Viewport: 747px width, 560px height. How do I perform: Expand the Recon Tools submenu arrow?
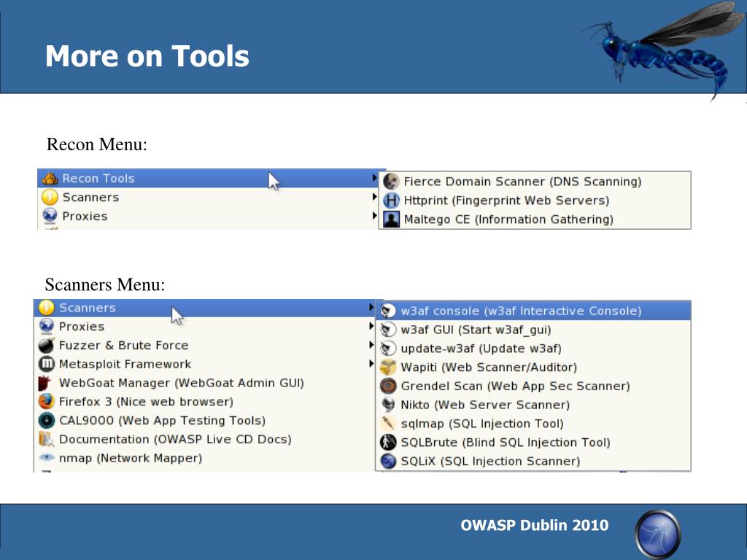pyautogui.click(x=375, y=178)
